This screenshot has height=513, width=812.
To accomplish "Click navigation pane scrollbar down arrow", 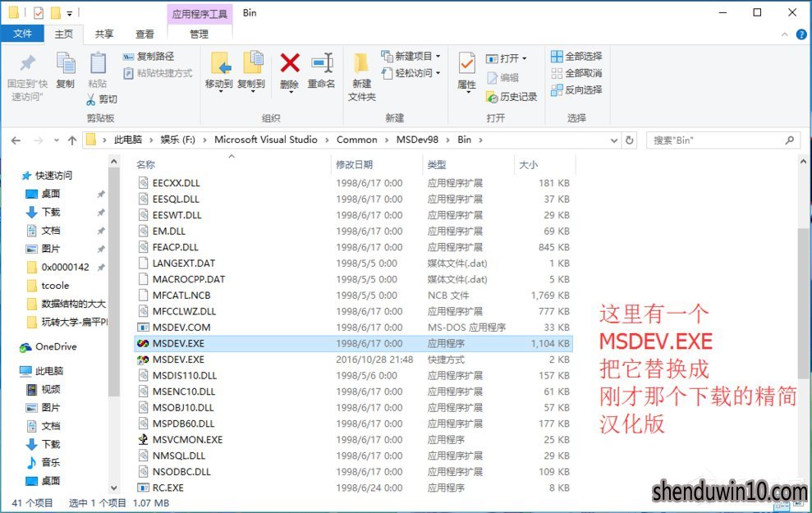I will pyautogui.click(x=114, y=488).
